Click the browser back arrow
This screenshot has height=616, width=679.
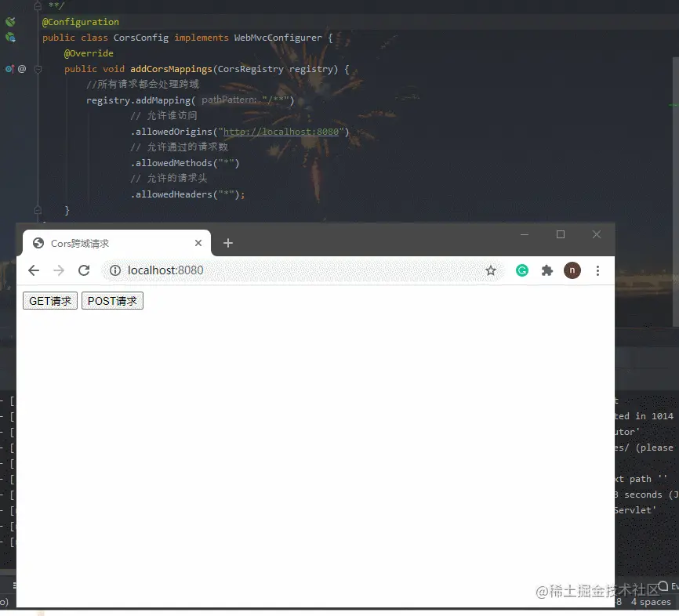click(34, 270)
